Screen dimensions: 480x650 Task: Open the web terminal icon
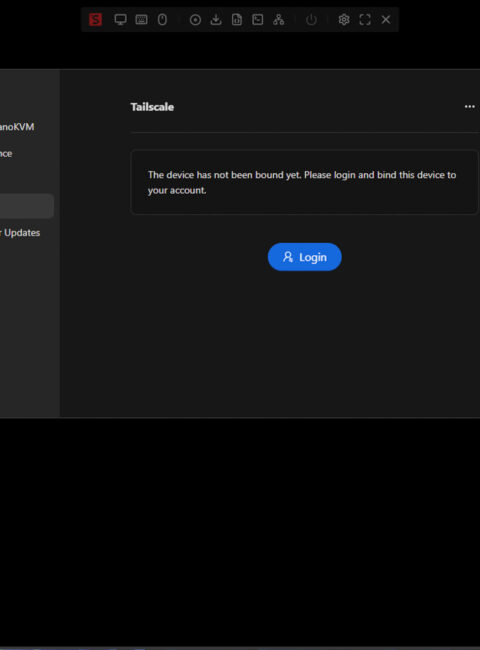point(257,19)
